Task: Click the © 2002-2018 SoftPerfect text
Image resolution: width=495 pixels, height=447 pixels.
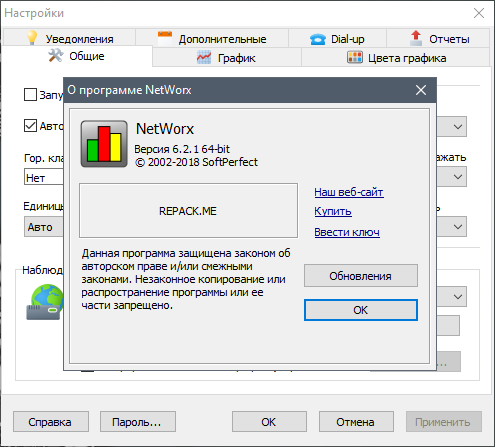Action: pyautogui.click(x=196, y=162)
